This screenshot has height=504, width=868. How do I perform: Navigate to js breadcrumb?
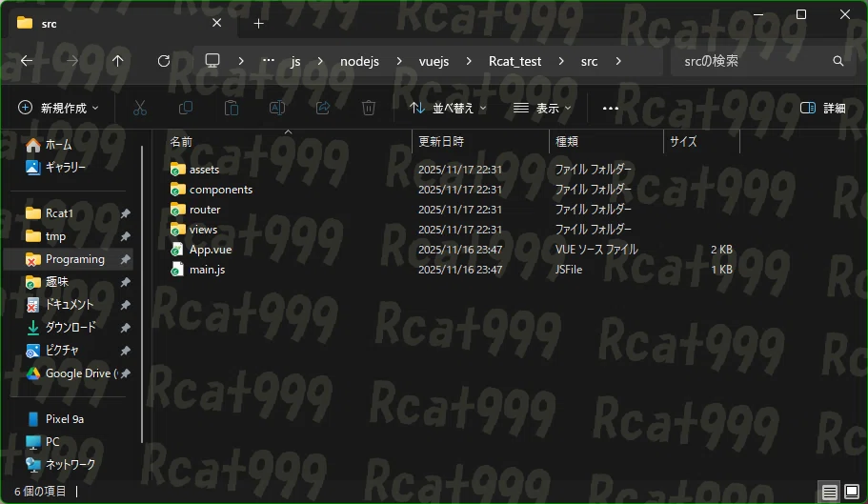tap(295, 61)
